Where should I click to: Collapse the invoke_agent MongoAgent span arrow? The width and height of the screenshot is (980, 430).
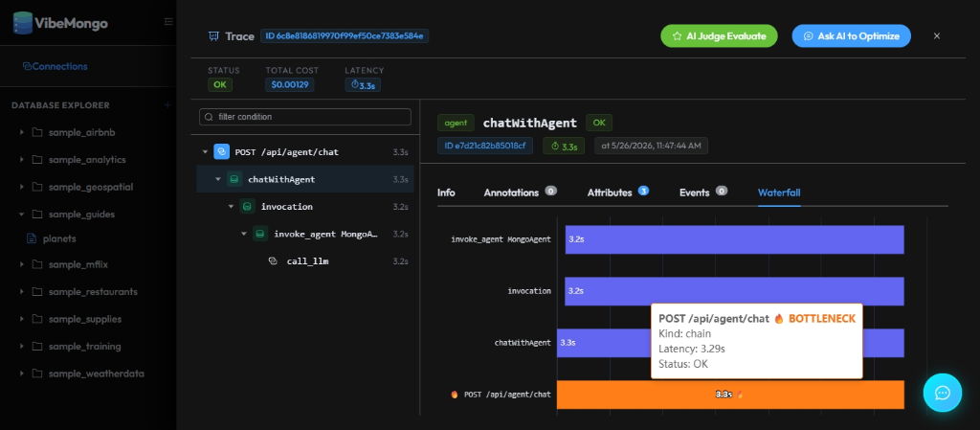click(x=244, y=234)
